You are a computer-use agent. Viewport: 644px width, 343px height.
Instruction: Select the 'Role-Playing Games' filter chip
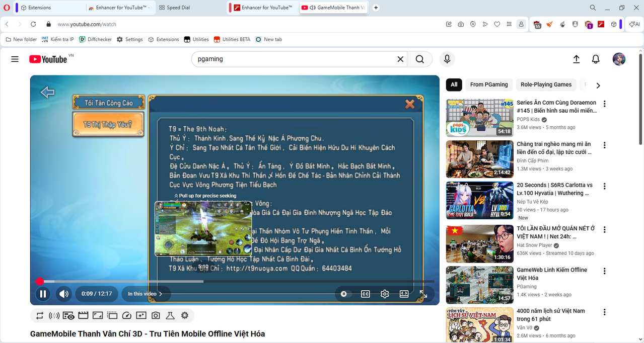pyautogui.click(x=546, y=84)
